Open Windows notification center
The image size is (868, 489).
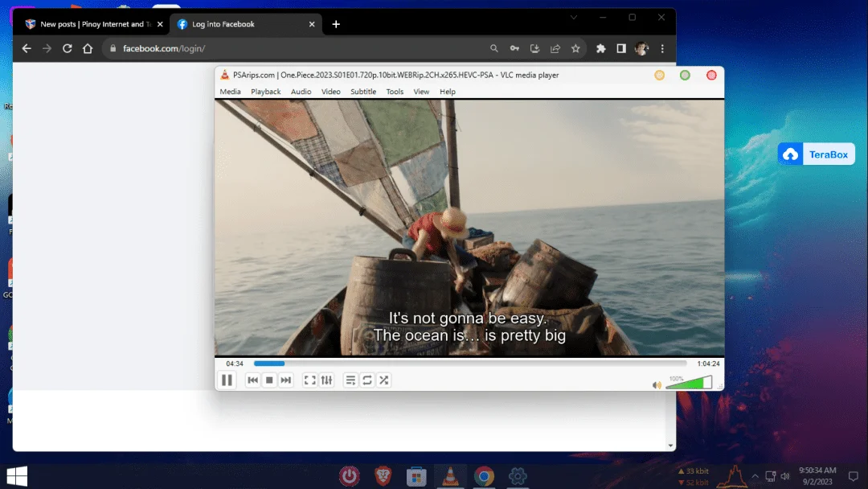coord(853,475)
